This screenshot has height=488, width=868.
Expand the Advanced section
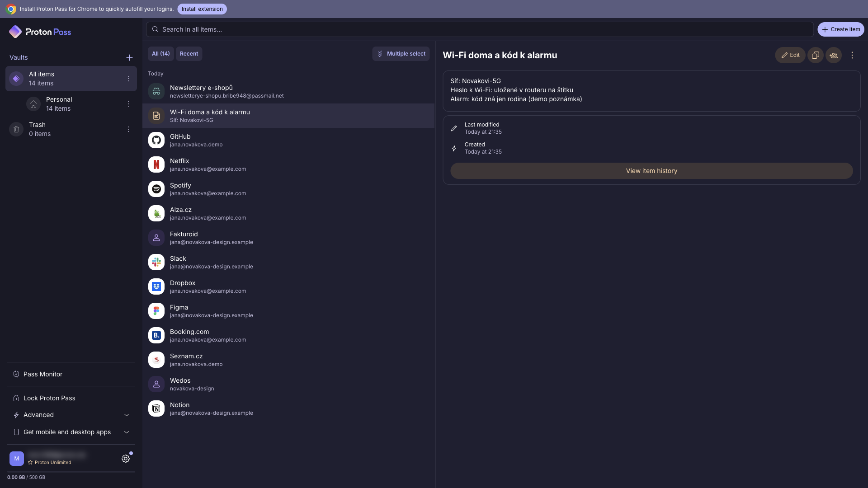coord(71,415)
